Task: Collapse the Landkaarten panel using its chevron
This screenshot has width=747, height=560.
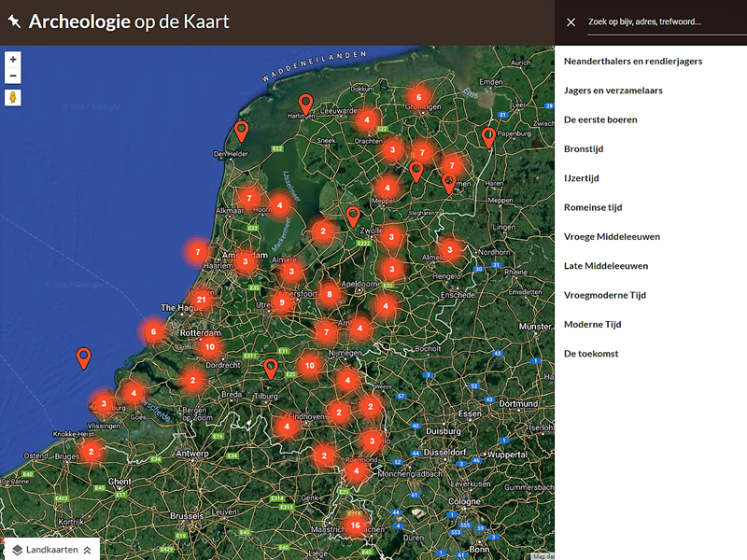Action: tap(85, 550)
